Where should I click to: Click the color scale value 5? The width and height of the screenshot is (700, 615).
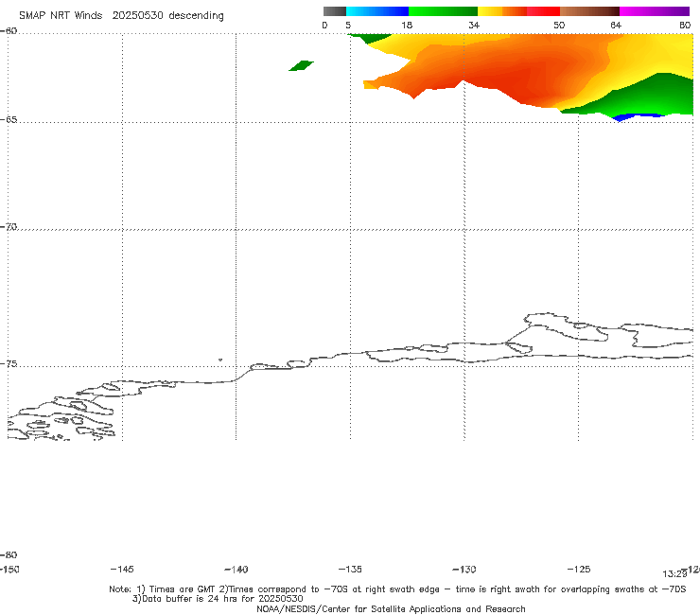pyautogui.click(x=348, y=26)
